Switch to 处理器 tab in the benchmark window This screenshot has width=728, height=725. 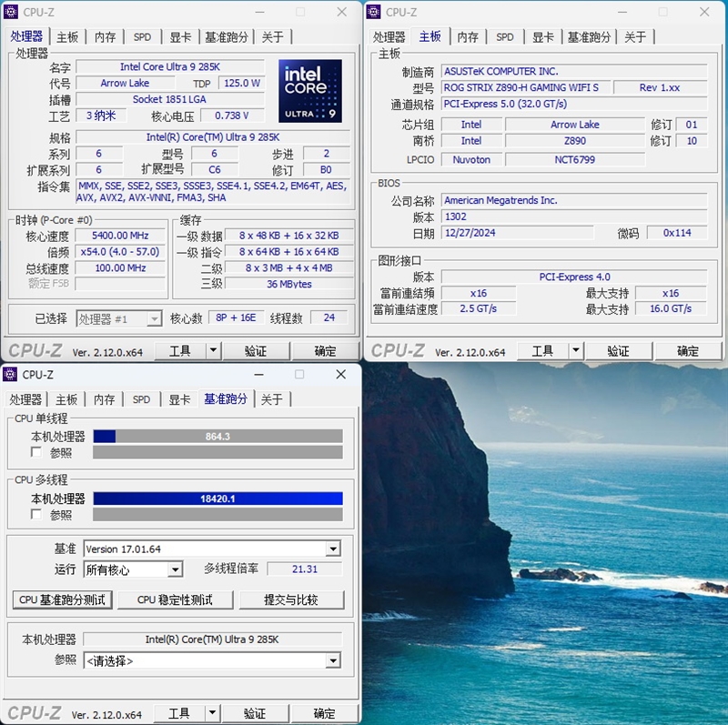point(25,399)
